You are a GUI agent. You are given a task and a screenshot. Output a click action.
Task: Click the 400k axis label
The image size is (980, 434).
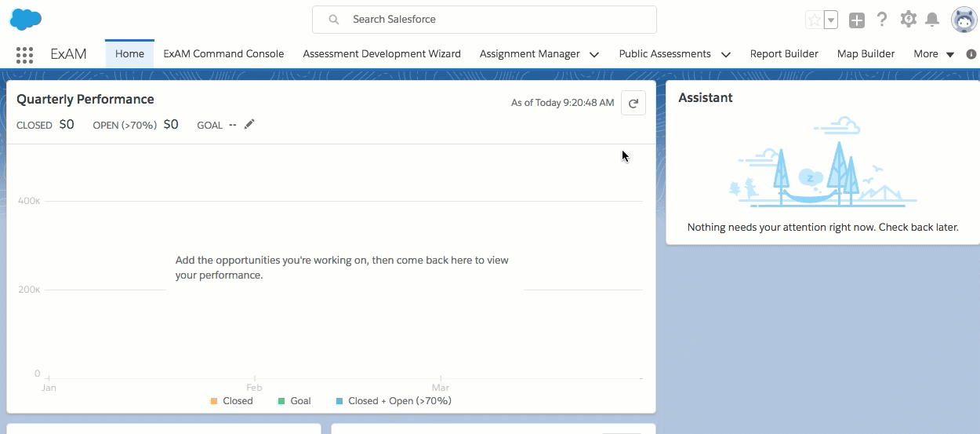click(29, 201)
